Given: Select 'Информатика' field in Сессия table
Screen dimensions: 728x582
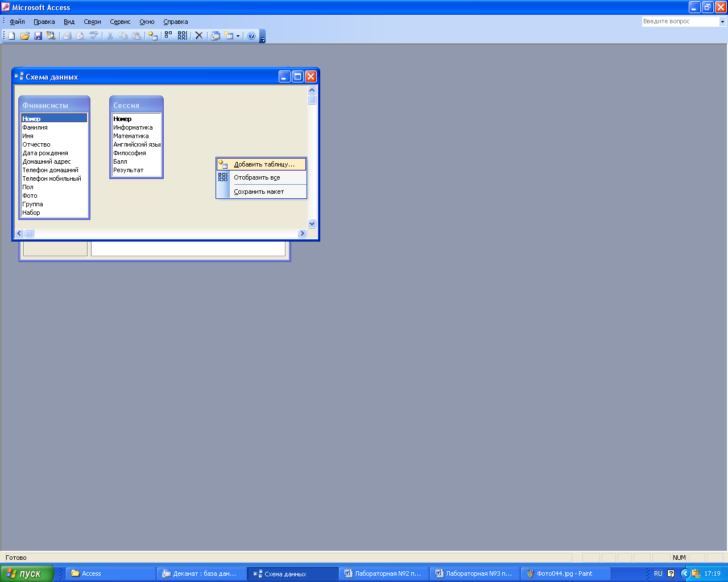Looking at the screenshot, I should (136, 127).
